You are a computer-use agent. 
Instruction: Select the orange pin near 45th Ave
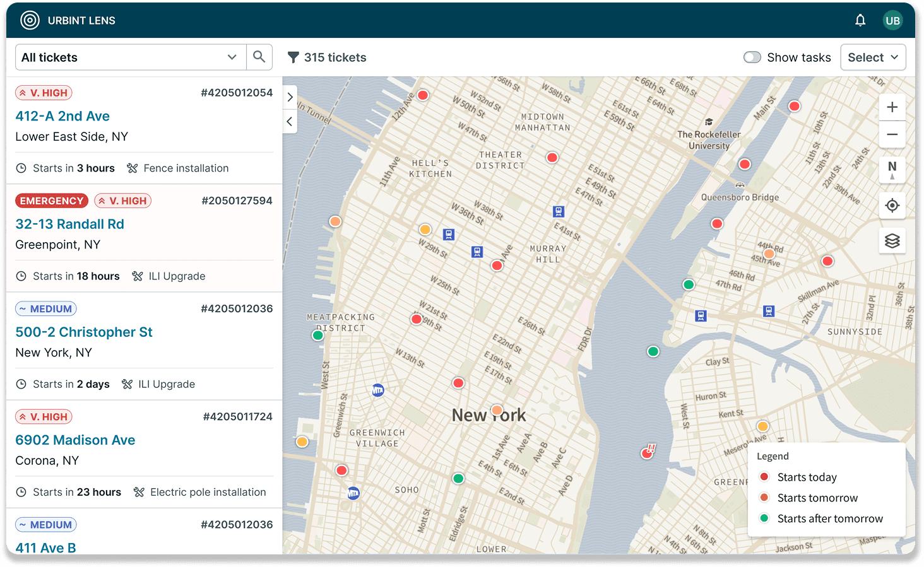(x=769, y=254)
